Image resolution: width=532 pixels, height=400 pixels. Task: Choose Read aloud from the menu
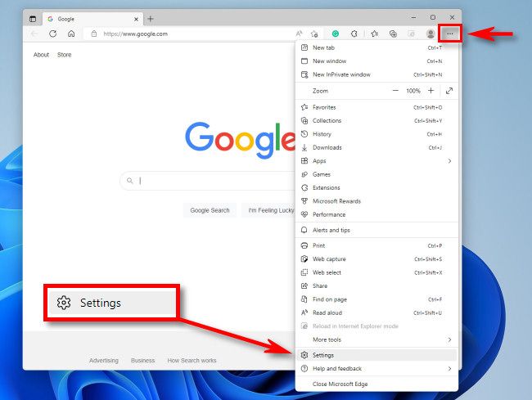376,312
